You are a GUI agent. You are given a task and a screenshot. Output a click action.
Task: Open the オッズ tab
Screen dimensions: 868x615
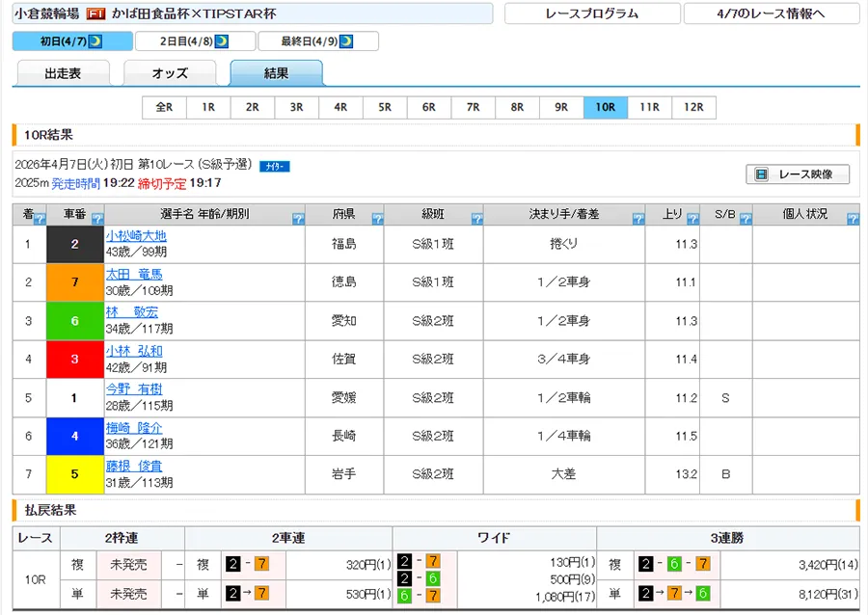(170, 73)
